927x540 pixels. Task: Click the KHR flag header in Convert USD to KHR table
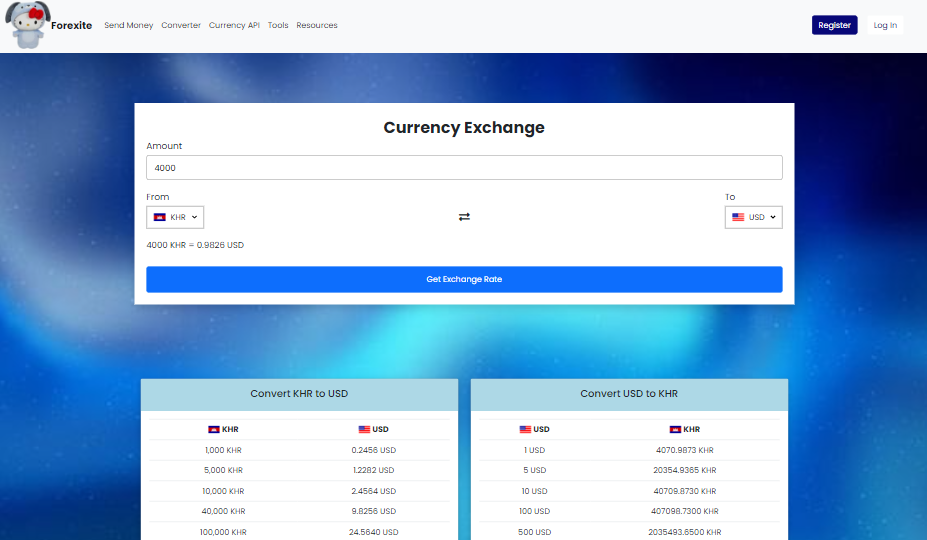pos(675,429)
